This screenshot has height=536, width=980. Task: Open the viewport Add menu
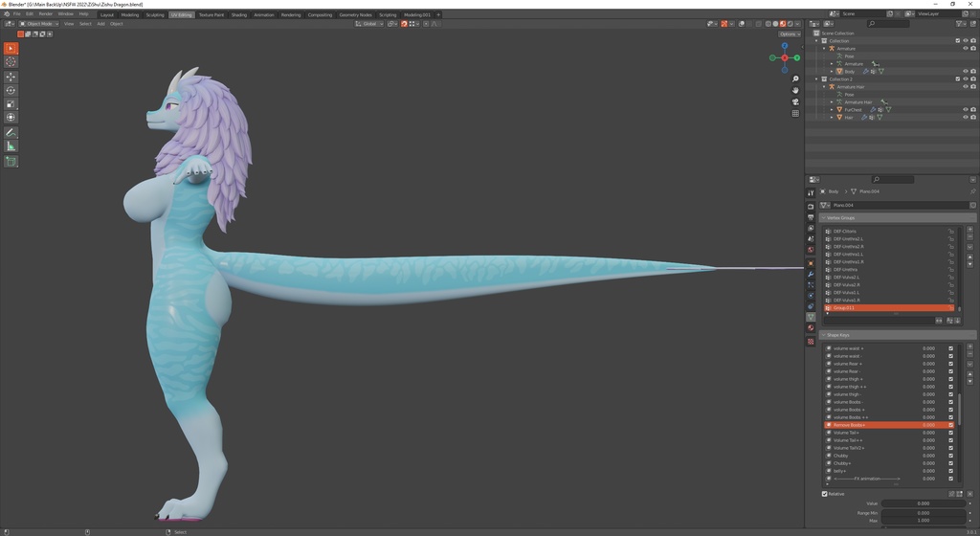(x=100, y=24)
